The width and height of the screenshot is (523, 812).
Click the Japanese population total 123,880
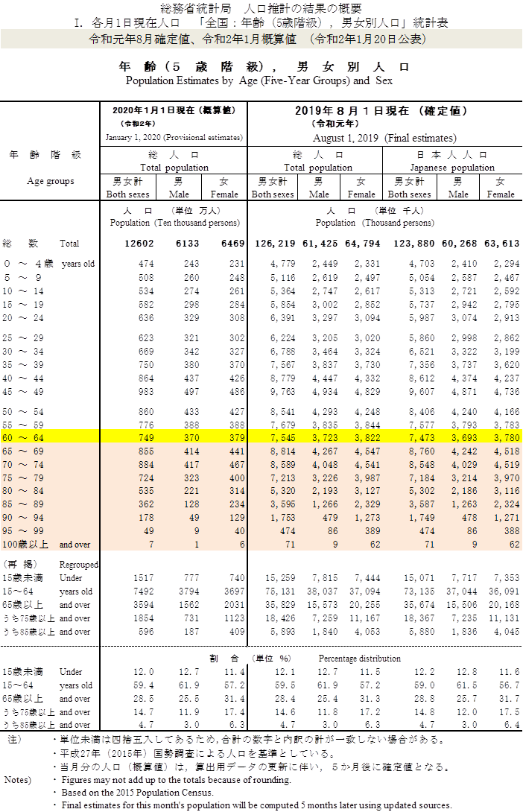[x=409, y=244]
